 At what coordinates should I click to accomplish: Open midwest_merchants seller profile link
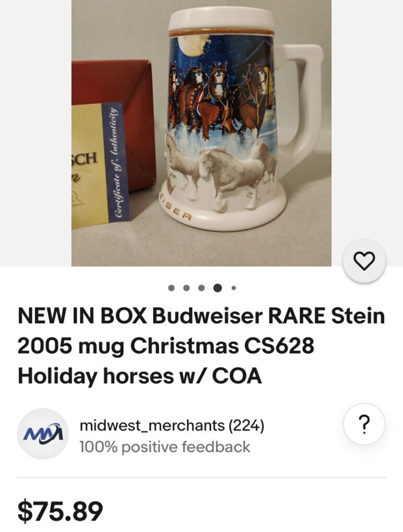152,425
